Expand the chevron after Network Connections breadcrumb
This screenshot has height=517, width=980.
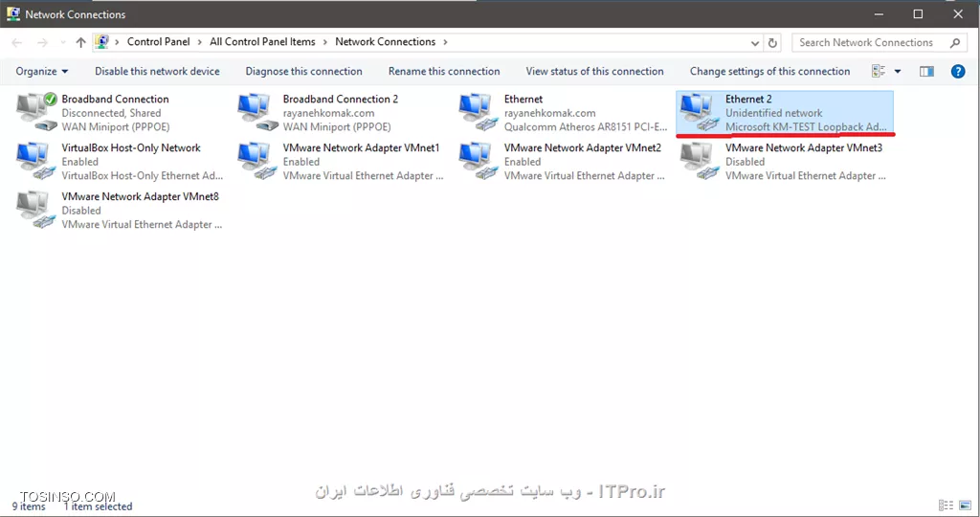click(445, 42)
